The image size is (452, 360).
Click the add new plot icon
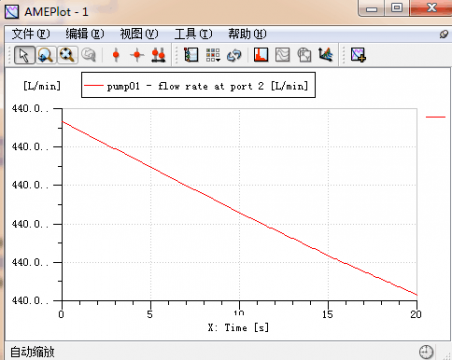[358, 55]
